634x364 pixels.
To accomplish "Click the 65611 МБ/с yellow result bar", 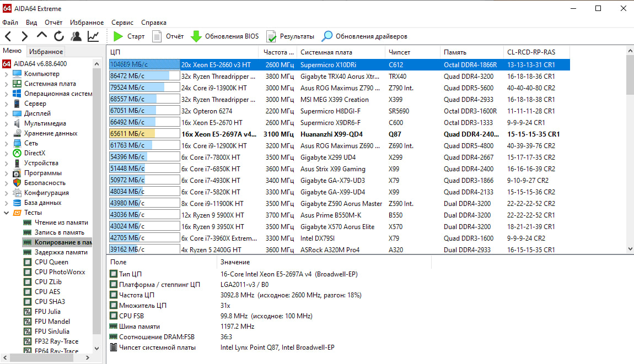I will 144,134.
